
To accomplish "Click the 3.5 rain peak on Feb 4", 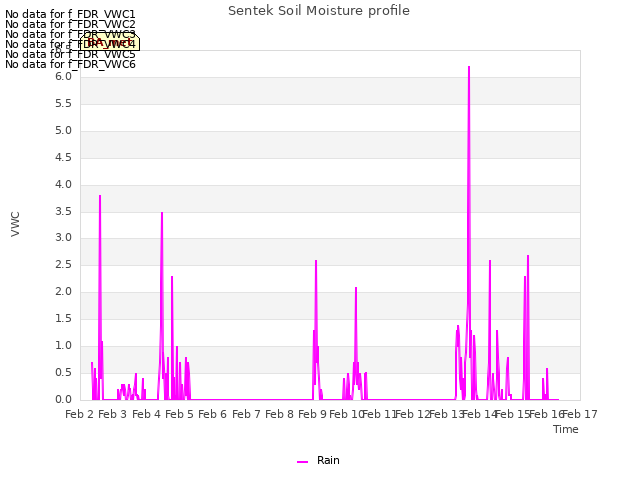I will (x=162, y=213).
